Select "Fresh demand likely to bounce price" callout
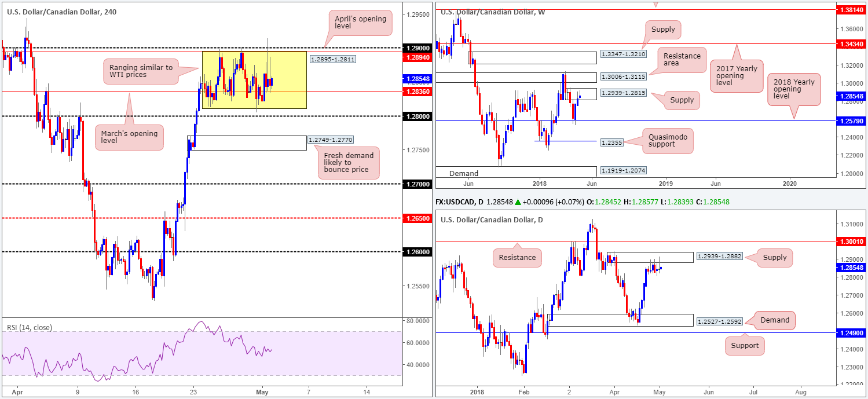The height and width of the screenshot is (399, 868). tap(348, 164)
